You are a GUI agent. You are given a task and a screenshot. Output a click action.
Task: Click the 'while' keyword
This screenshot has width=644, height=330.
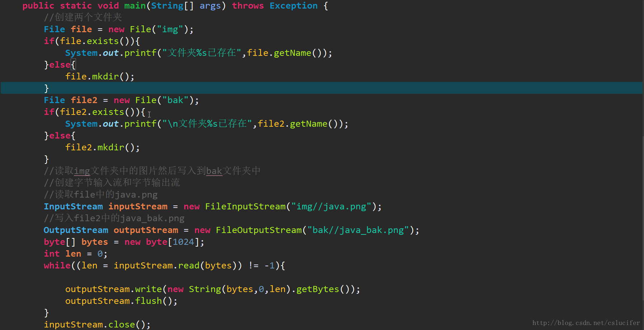[57, 266]
